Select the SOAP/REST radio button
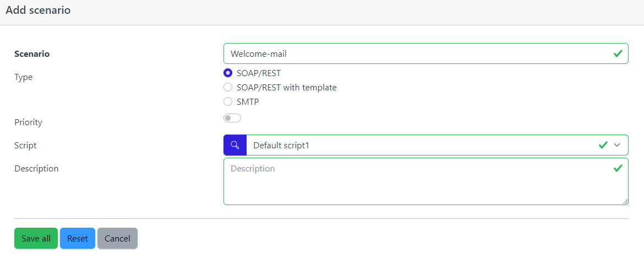Viewport: 644px width, 263px height. (227, 73)
